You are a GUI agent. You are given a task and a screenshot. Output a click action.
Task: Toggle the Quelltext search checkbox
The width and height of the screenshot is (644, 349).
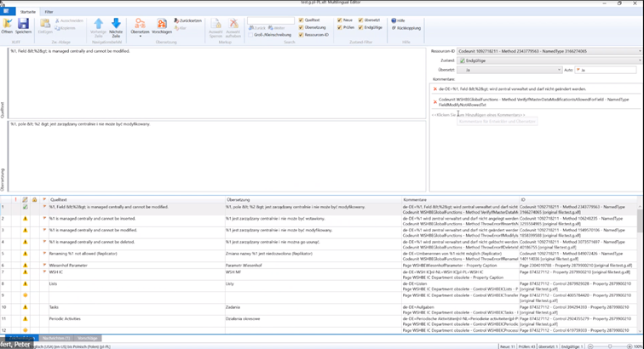point(301,20)
